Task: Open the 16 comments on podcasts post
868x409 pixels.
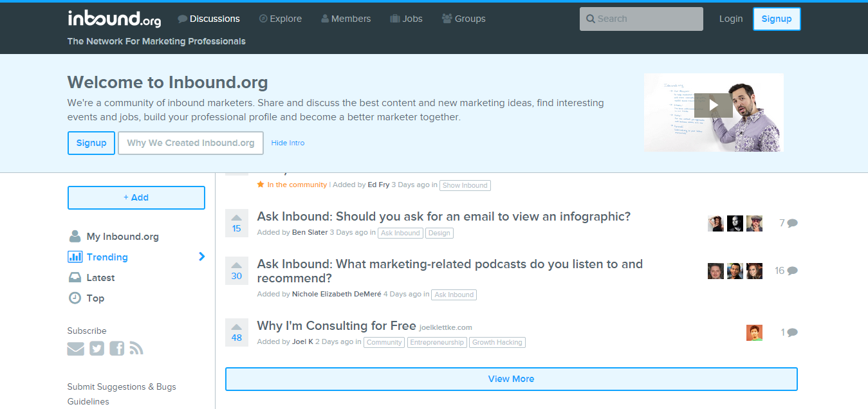Action: pyautogui.click(x=786, y=271)
